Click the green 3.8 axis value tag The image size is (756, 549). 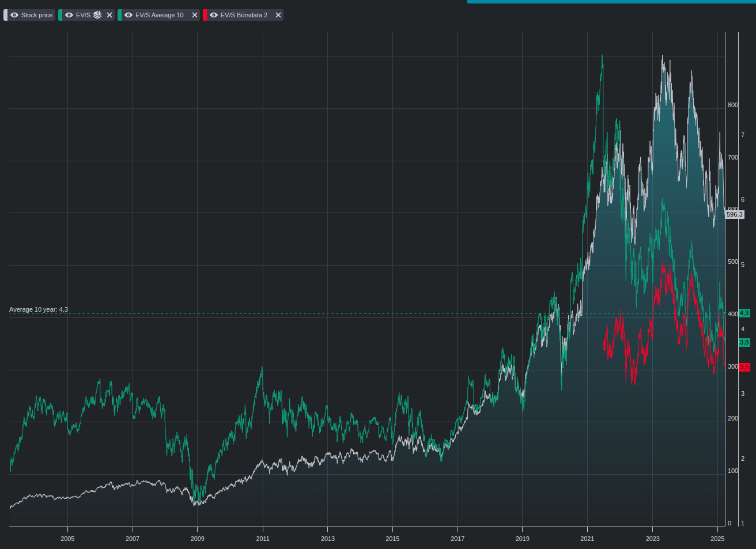pos(744,342)
